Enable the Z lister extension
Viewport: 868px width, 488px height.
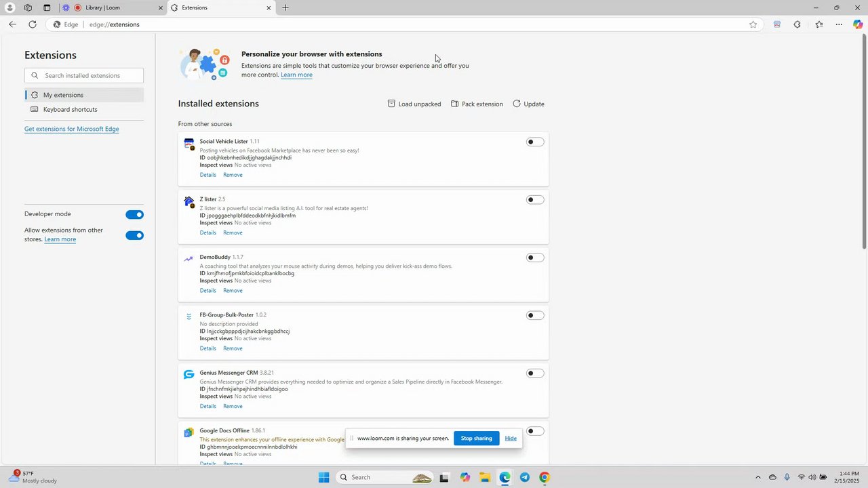[x=535, y=200]
